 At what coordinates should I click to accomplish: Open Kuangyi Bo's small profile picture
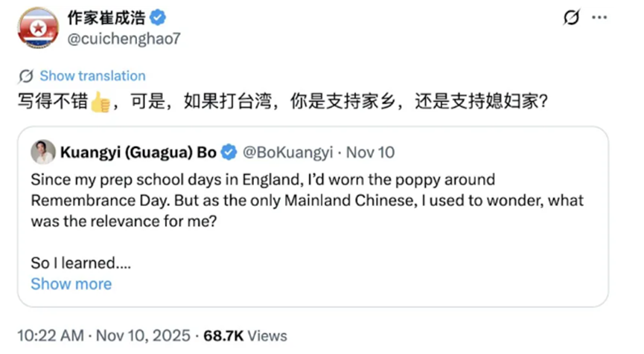click(x=43, y=152)
